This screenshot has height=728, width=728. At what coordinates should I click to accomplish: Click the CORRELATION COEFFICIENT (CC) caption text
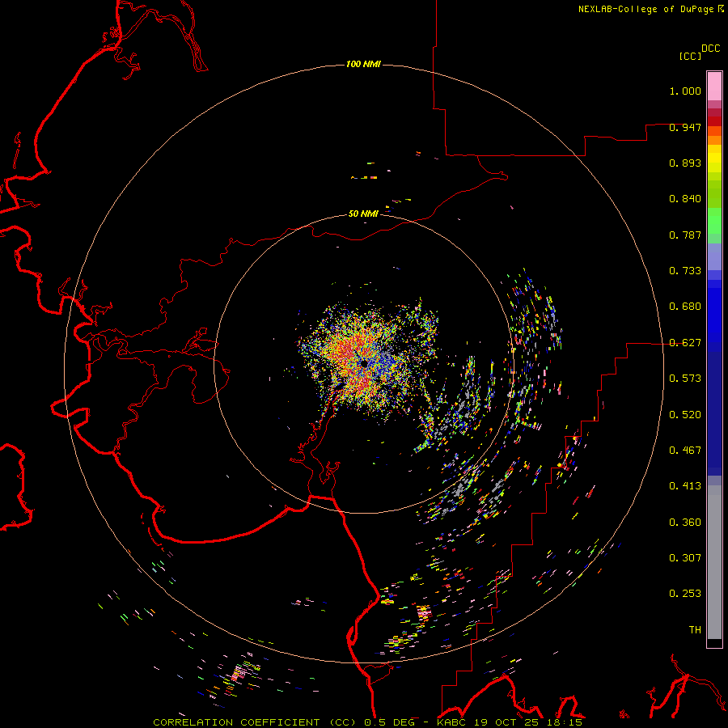click(255, 722)
